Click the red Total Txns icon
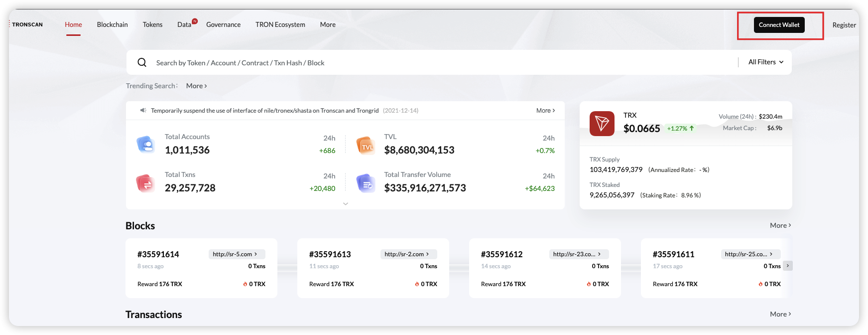Viewport: 868px width, 335px height. point(145,183)
